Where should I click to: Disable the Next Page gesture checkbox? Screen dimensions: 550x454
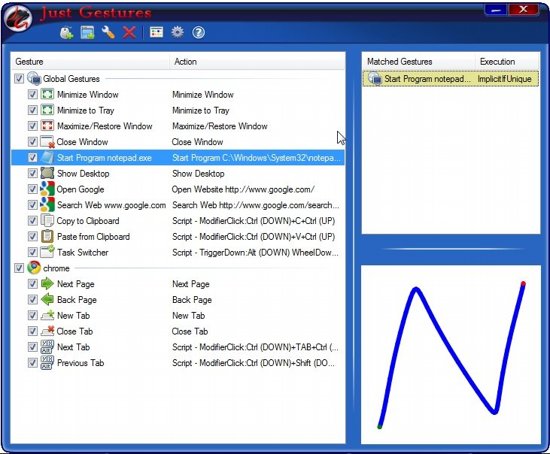point(33,284)
